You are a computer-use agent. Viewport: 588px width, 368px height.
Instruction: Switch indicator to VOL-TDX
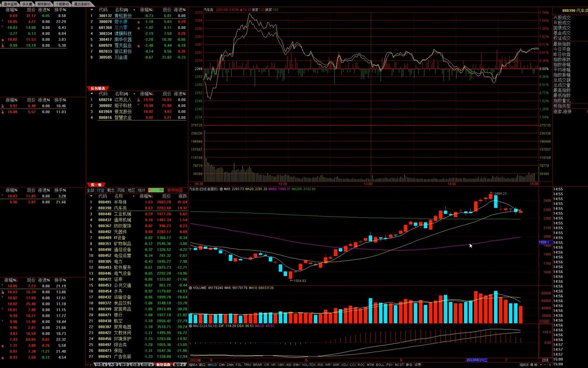click(308, 365)
